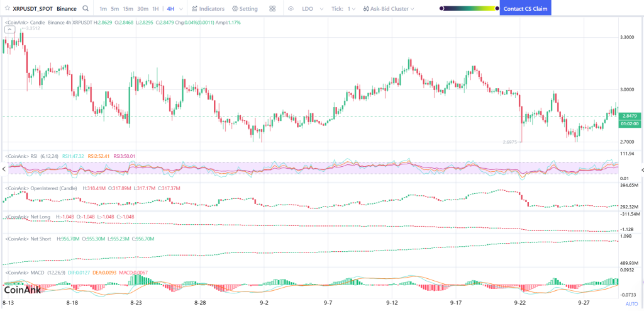Click the cloud icon beside LDO
The width and height of the screenshot is (644, 311).
coord(291,9)
